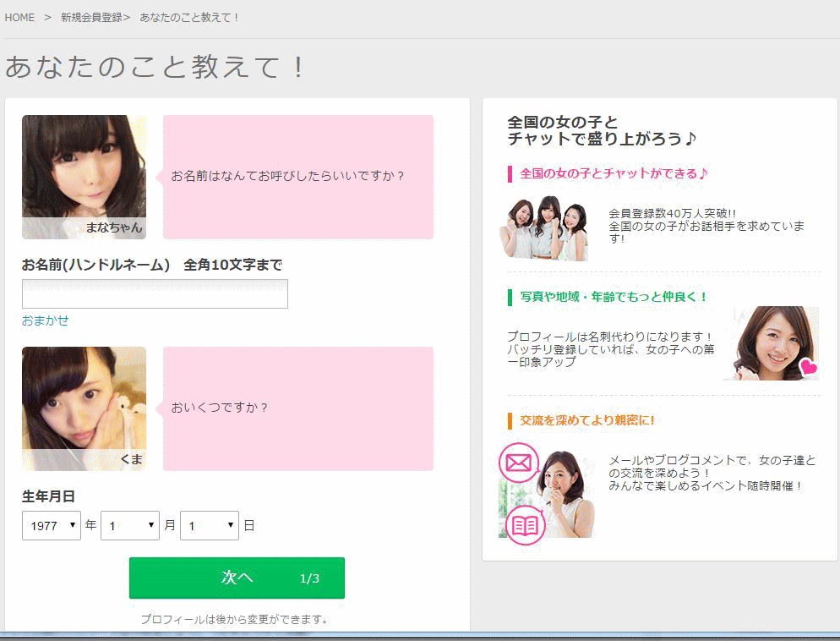
Task: Click the smiling woman photo beside profile text
Action: (x=771, y=342)
